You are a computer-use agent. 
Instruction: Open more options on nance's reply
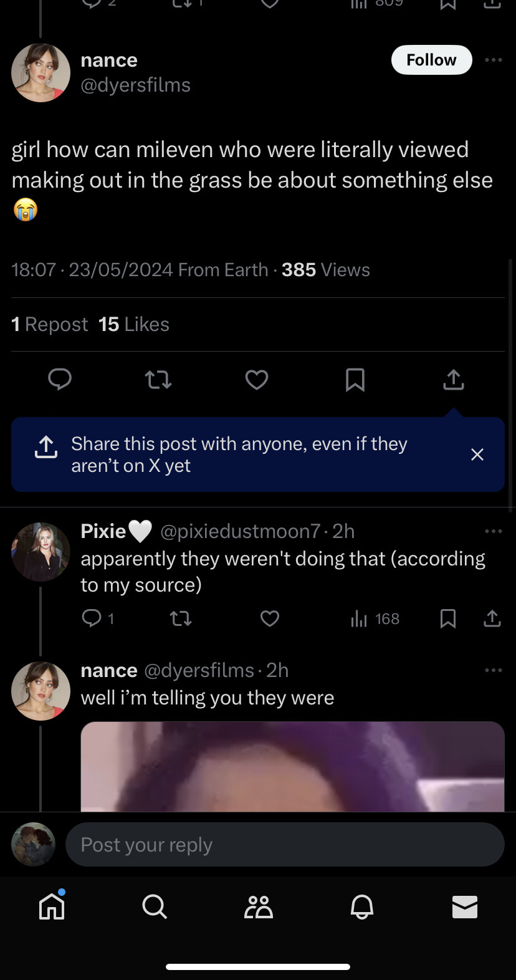(x=493, y=670)
